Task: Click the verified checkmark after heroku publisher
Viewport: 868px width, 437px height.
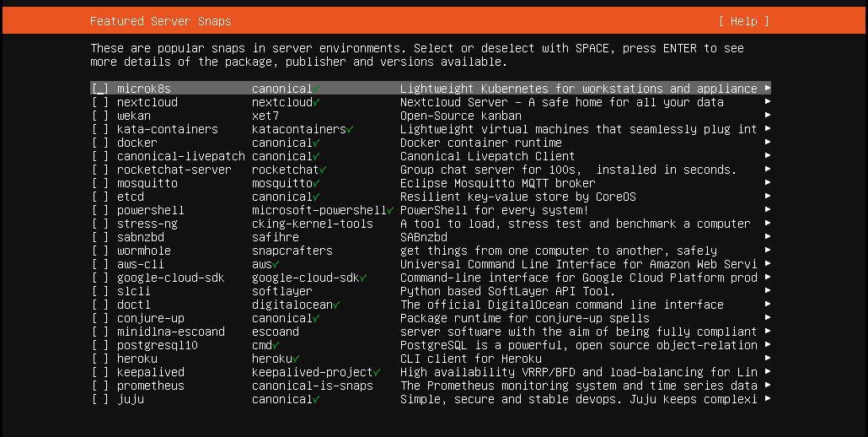Action: click(296, 359)
